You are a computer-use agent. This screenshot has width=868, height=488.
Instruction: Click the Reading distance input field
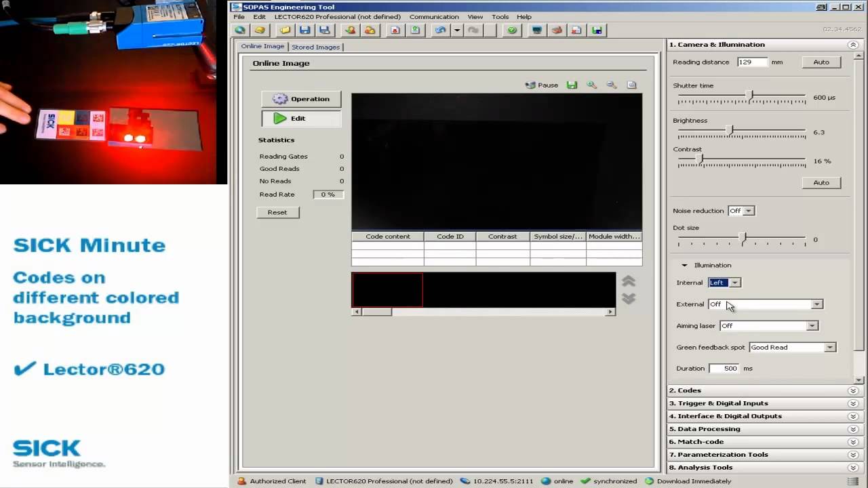pos(752,62)
